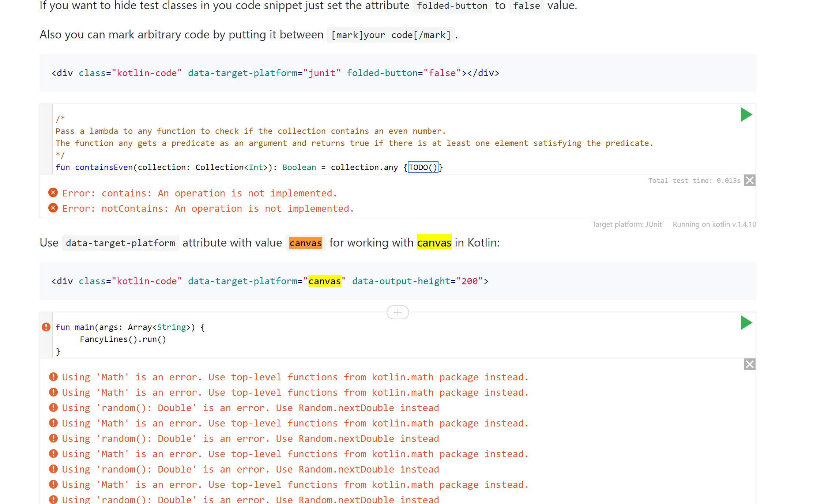Run the FancyLines canvas code snippet
This screenshot has width=817, height=504.
(746, 323)
